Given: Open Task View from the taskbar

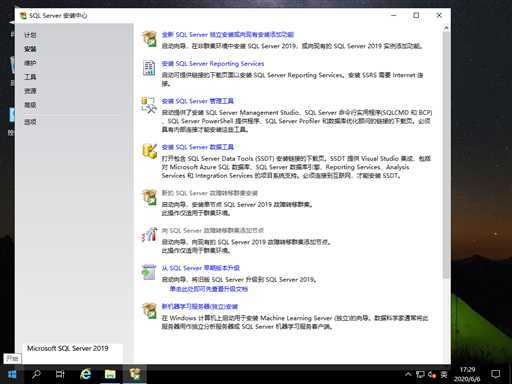Looking at the screenshot, I should coord(60,374).
